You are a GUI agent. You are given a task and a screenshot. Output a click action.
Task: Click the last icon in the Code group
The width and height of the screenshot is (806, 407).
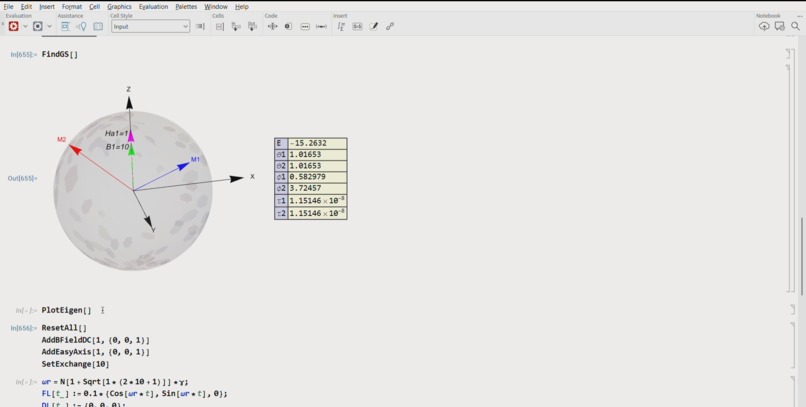click(321, 26)
